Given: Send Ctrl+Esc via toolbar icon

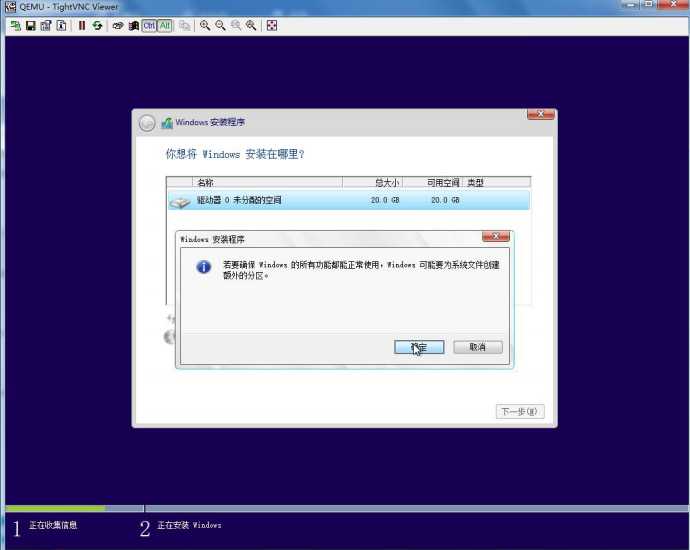Looking at the screenshot, I should point(133,26).
